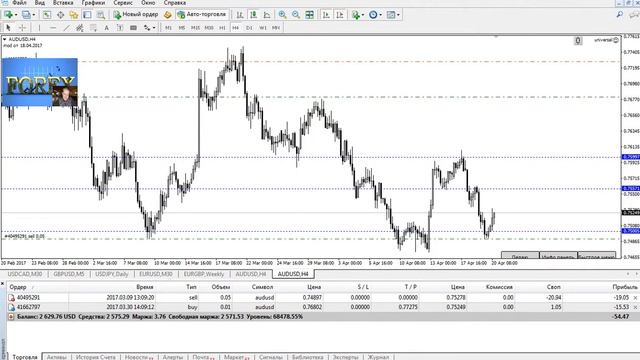This screenshot has width=640, height=360.
Task: Close order 40495291 with its x
Action: pos(635,298)
